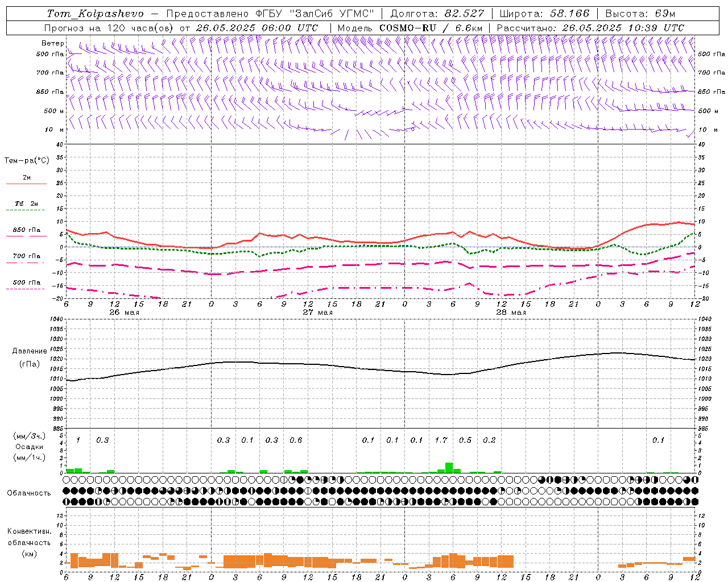Click the red 2м temperature legend line
This screenshot has width=728, height=582.
26,184
